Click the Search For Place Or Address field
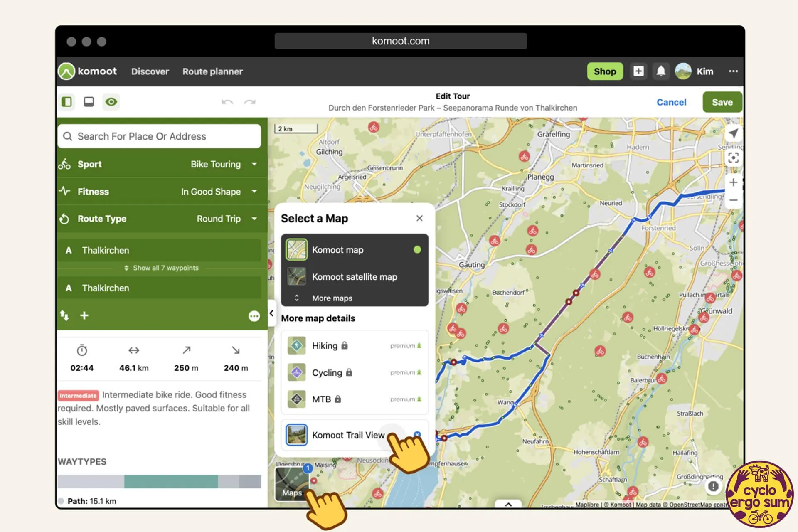 [159, 136]
